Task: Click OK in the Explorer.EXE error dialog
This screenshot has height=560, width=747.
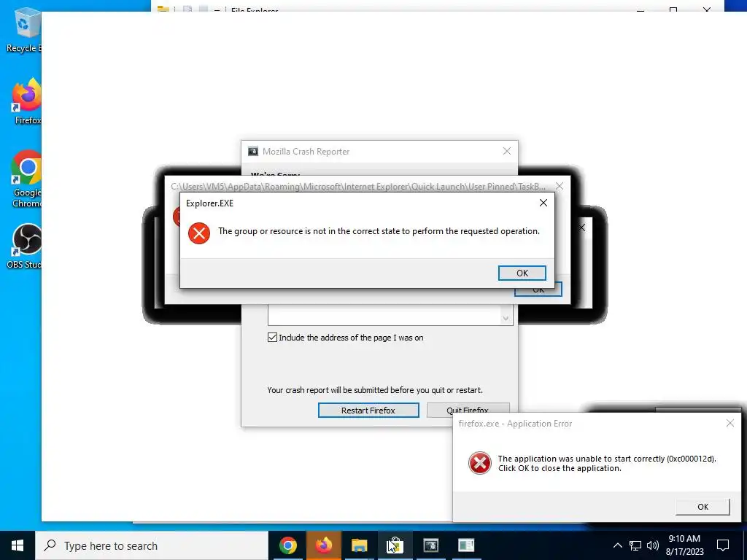Action: pyautogui.click(x=522, y=273)
